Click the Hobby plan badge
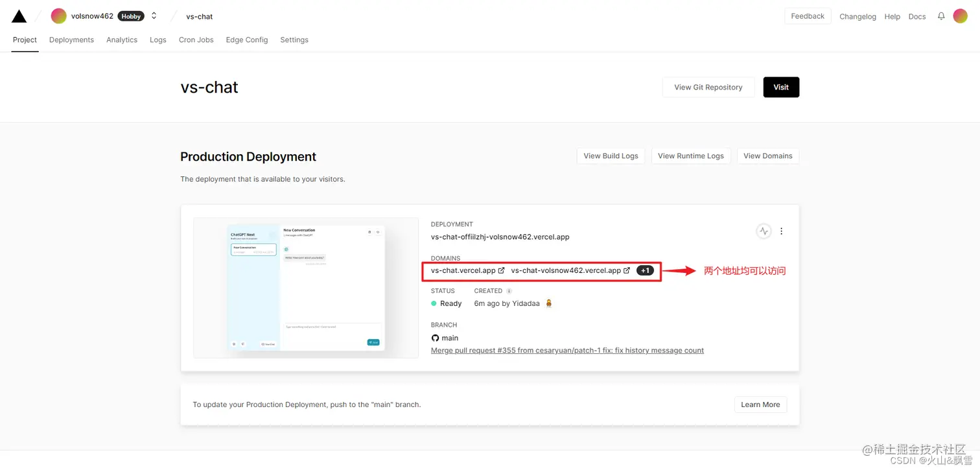Image resolution: width=980 pixels, height=470 pixels. click(131, 16)
